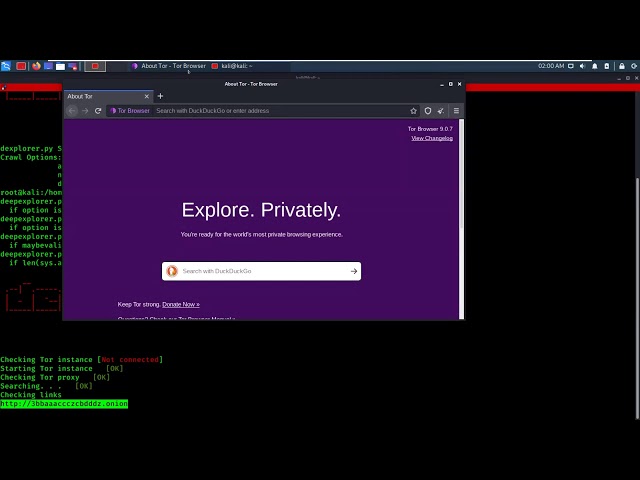Click the Tor Browser page scrollbar
The image size is (640, 480).
pos(462,173)
